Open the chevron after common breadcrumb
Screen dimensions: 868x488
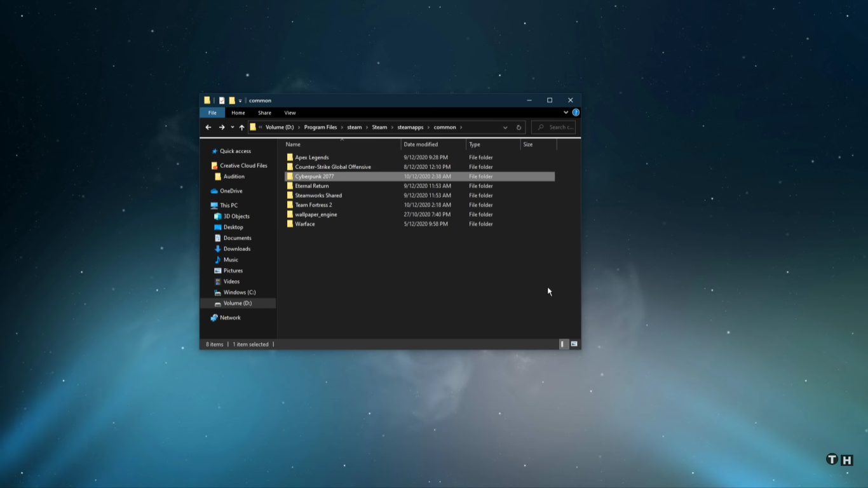461,127
